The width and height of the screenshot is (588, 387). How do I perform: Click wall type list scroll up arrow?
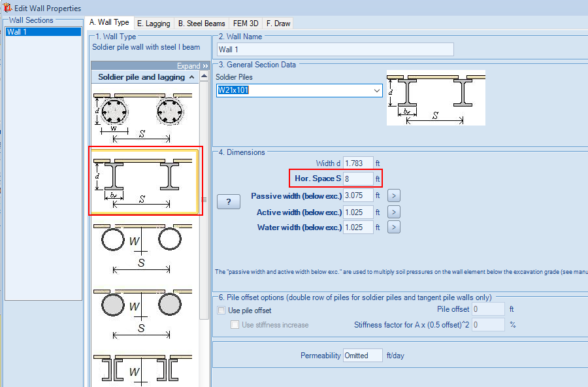pos(204,76)
